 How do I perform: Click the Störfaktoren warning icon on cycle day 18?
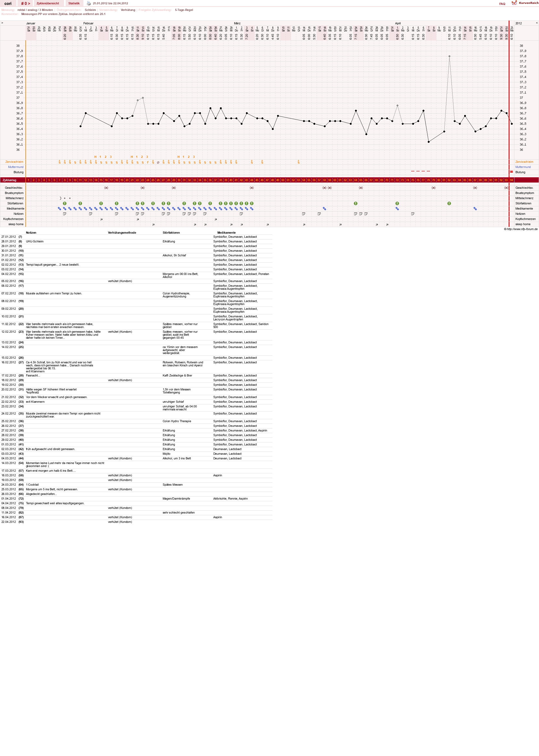(x=116, y=204)
